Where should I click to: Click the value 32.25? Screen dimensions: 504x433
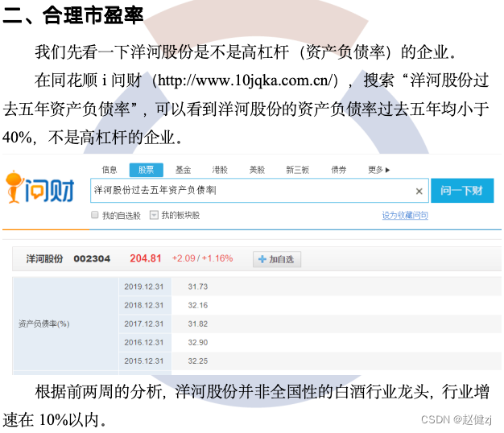[x=198, y=361]
